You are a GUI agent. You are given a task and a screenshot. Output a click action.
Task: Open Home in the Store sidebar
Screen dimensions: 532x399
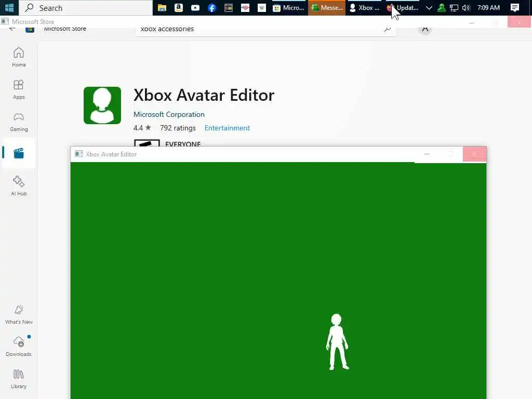pyautogui.click(x=19, y=57)
